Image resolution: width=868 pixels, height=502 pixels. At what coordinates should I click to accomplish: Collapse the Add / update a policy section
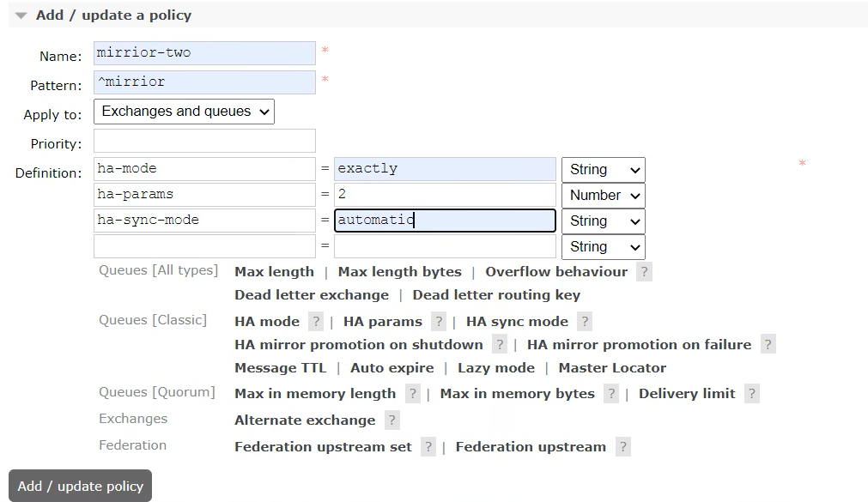(21, 15)
